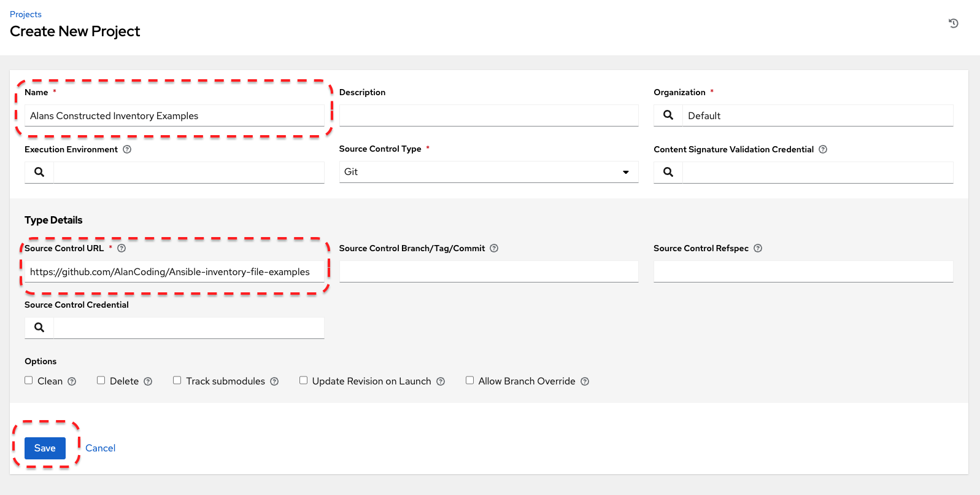The height and width of the screenshot is (495, 980).
Task: Enable Allow Branch Override checkbox
Action: click(469, 380)
